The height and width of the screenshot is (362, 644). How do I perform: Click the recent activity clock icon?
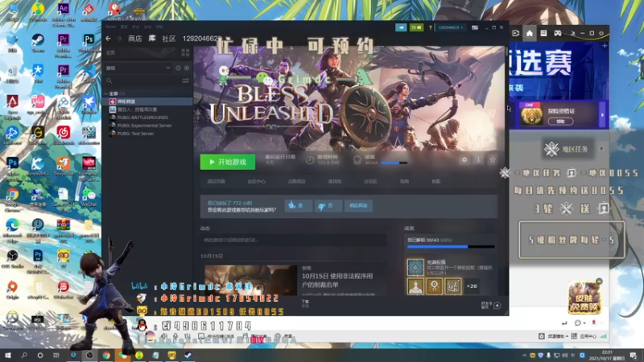[x=178, y=68]
